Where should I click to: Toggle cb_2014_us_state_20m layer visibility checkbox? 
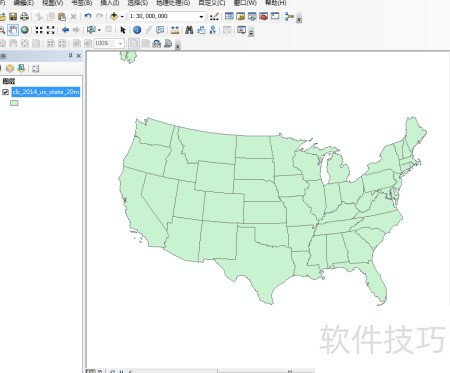pyautogui.click(x=5, y=92)
